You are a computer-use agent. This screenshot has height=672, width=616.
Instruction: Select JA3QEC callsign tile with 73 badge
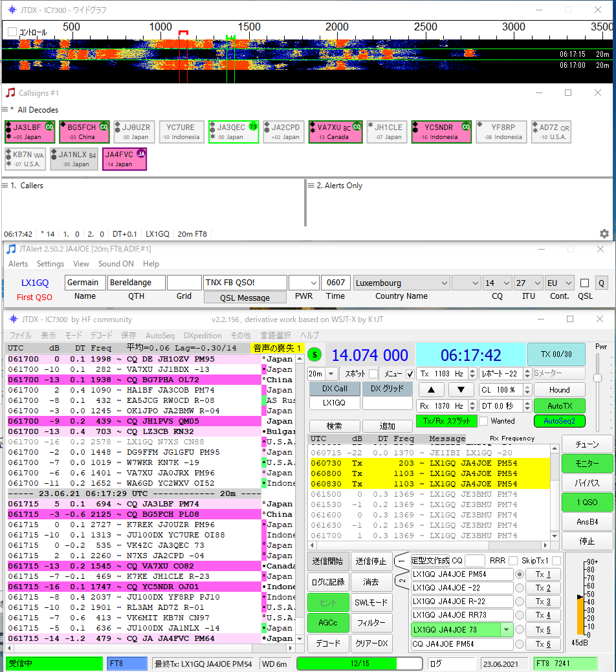(234, 131)
